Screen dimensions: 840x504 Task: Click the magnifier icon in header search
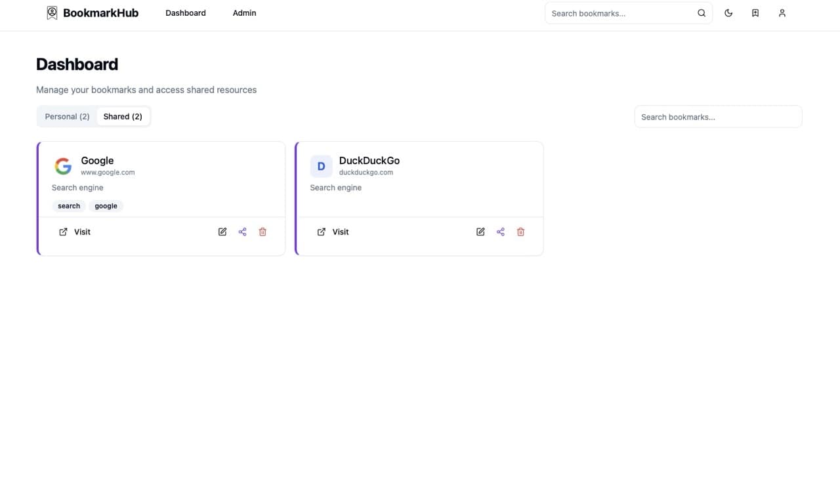coord(702,13)
